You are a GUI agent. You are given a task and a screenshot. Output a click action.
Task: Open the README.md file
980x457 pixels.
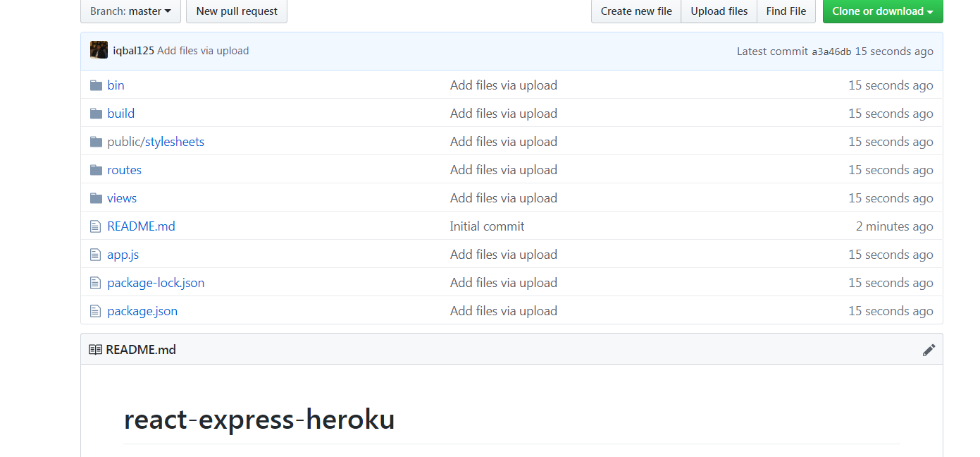tap(141, 226)
